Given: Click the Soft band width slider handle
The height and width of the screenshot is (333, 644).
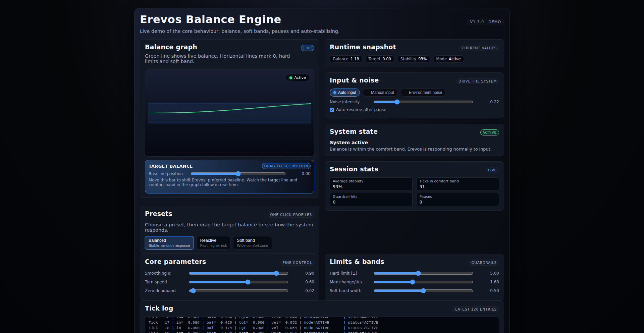Looking at the screenshot, I should [423, 291].
